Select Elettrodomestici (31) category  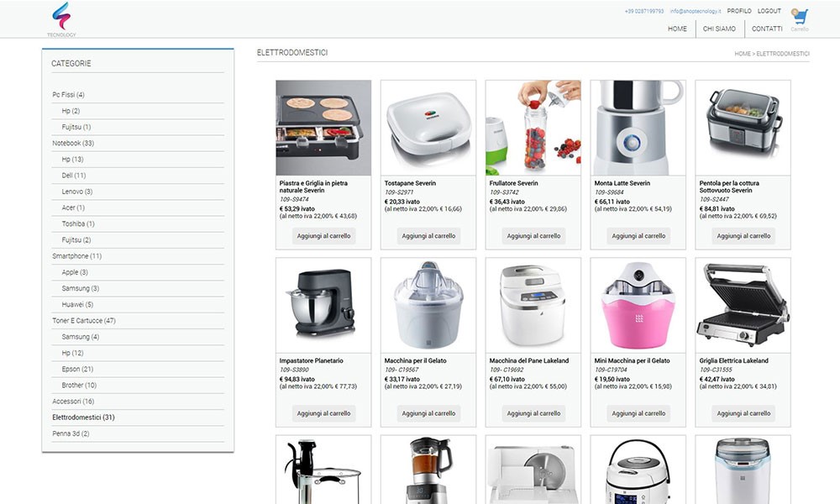(x=83, y=417)
